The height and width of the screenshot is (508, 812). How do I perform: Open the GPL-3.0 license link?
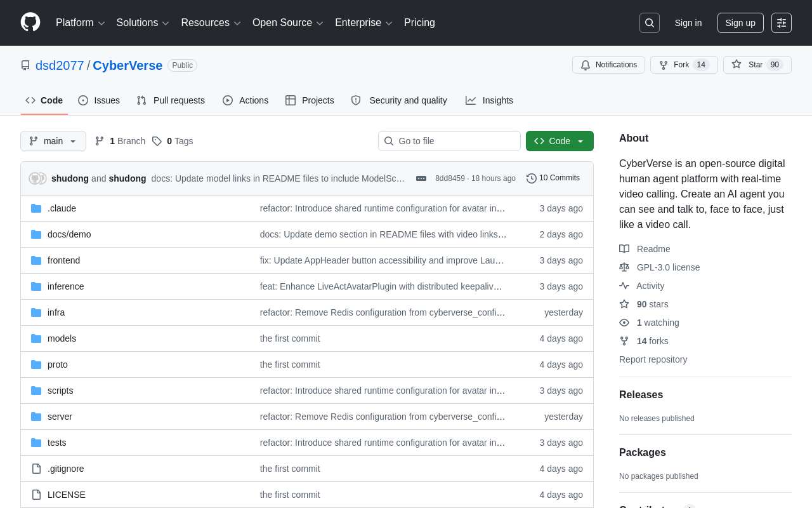click(668, 267)
